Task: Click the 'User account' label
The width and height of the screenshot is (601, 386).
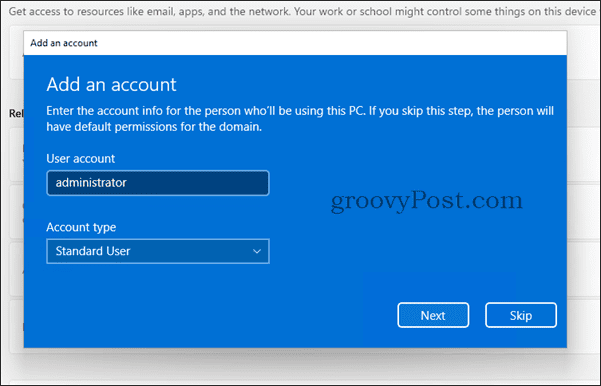Action: [80, 159]
